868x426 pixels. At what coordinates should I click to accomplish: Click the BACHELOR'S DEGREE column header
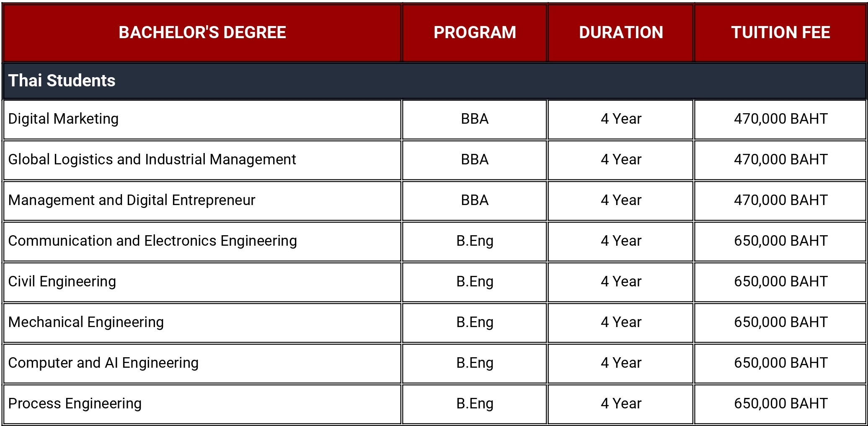202,33
